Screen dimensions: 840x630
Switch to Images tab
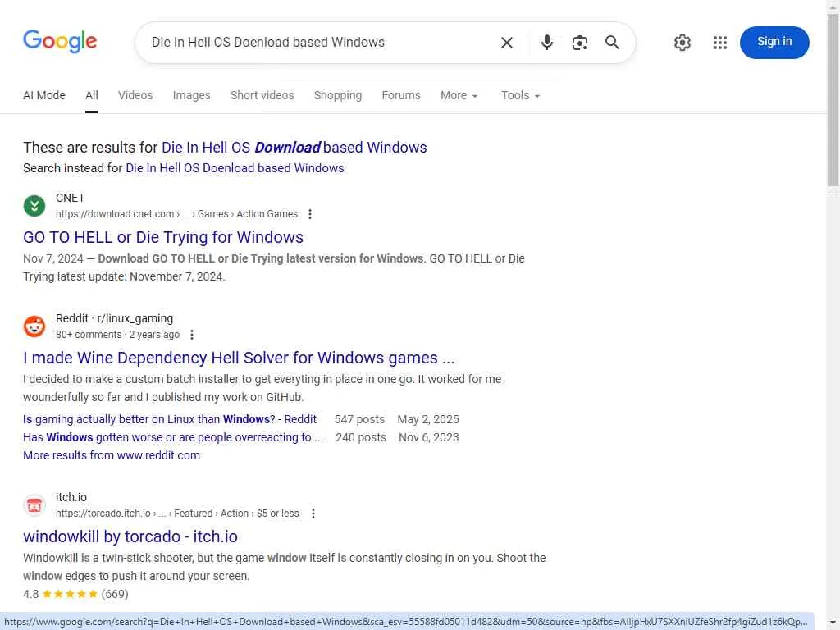[191, 95]
